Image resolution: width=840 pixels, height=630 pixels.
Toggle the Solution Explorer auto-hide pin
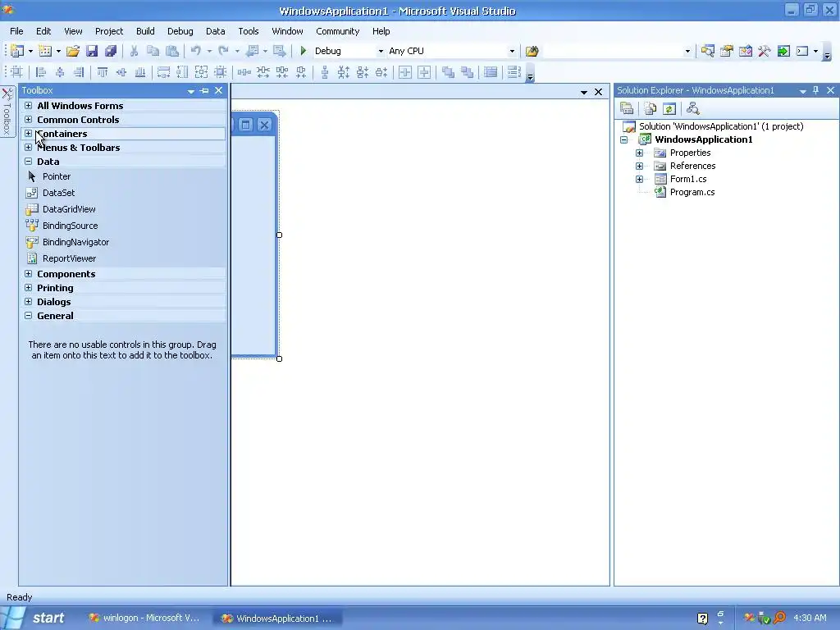click(816, 90)
